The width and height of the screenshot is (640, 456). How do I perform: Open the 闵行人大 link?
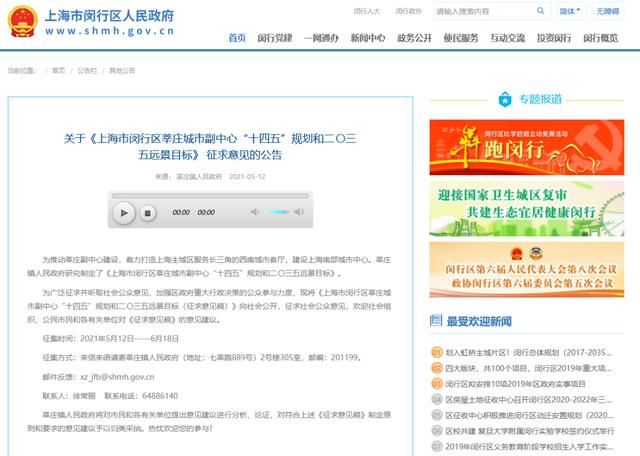pos(367,11)
